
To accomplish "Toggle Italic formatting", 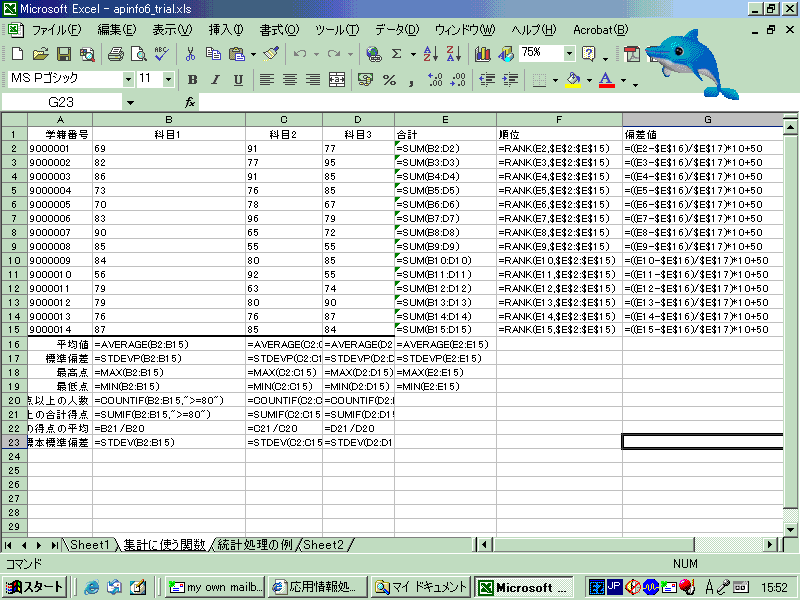I will [215, 79].
